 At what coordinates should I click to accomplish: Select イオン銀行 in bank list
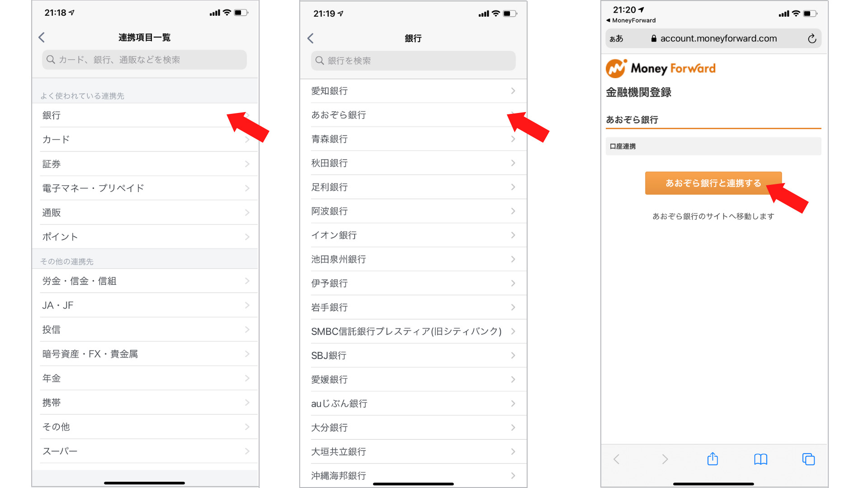[x=413, y=235]
